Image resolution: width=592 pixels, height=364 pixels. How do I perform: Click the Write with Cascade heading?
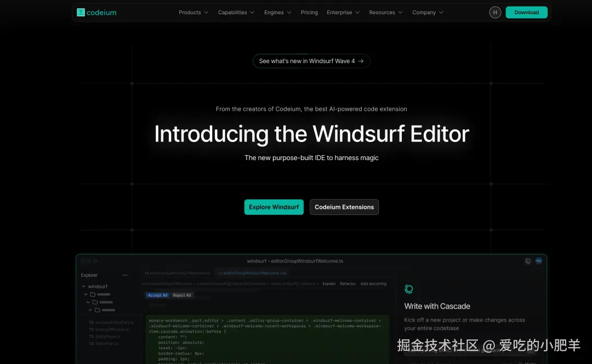click(437, 306)
